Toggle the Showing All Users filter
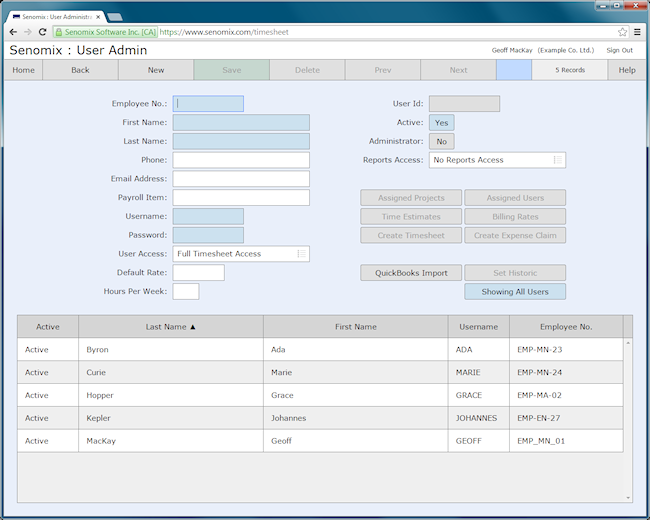This screenshot has height=520, width=650. click(x=515, y=292)
